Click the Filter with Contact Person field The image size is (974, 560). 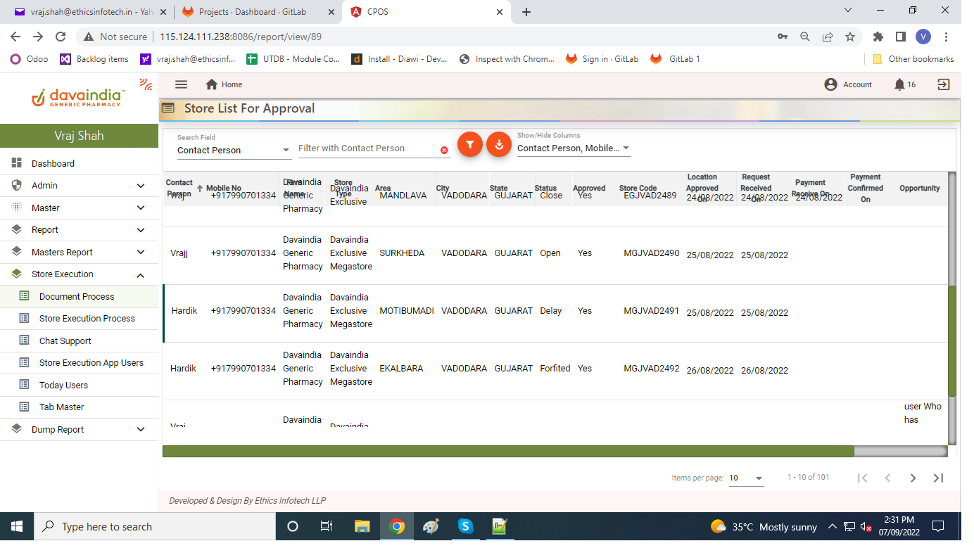[366, 148]
